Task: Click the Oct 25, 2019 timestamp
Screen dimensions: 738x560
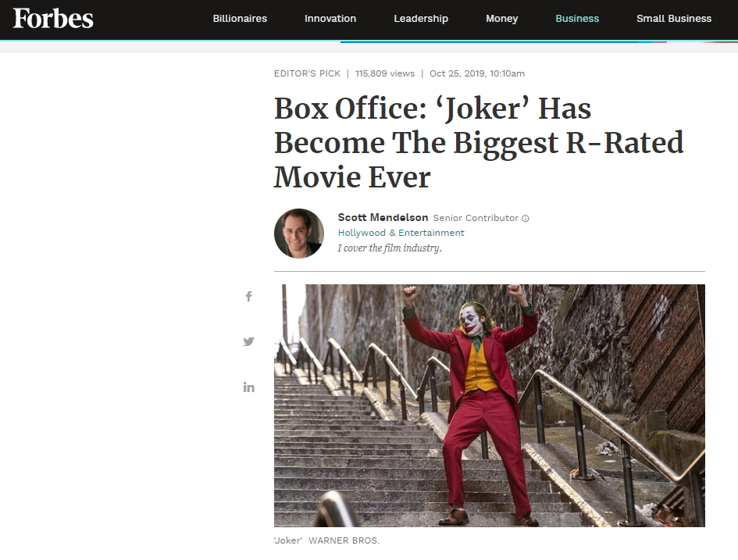Action: (x=477, y=73)
